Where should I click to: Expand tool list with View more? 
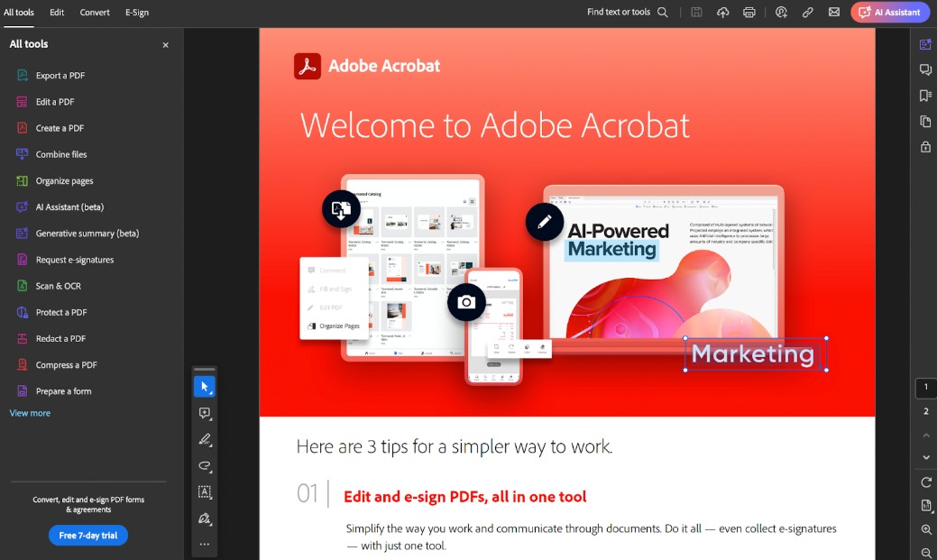tap(30, 413)
